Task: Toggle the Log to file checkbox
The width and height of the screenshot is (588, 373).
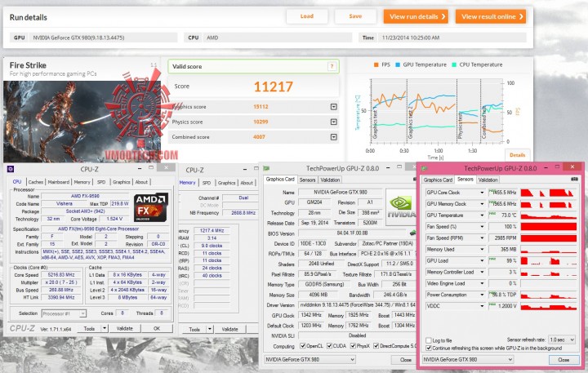Action: (429, 340)
